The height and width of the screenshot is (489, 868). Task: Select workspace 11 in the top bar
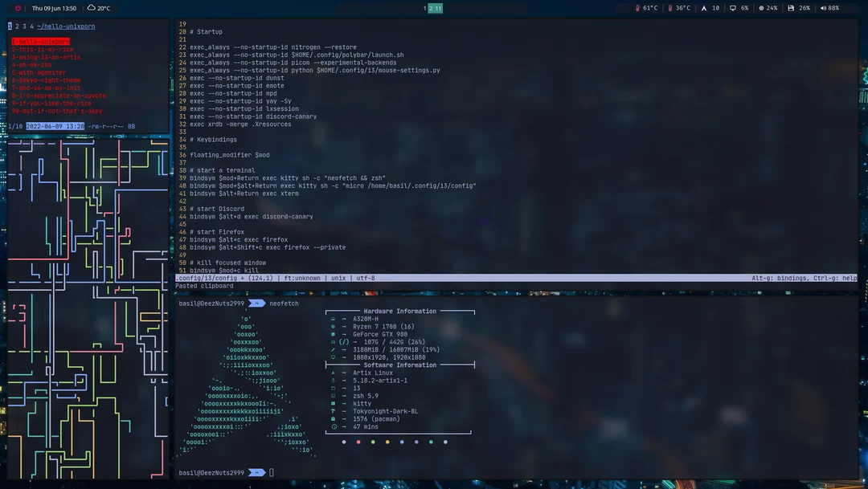(x=440, y=9)
